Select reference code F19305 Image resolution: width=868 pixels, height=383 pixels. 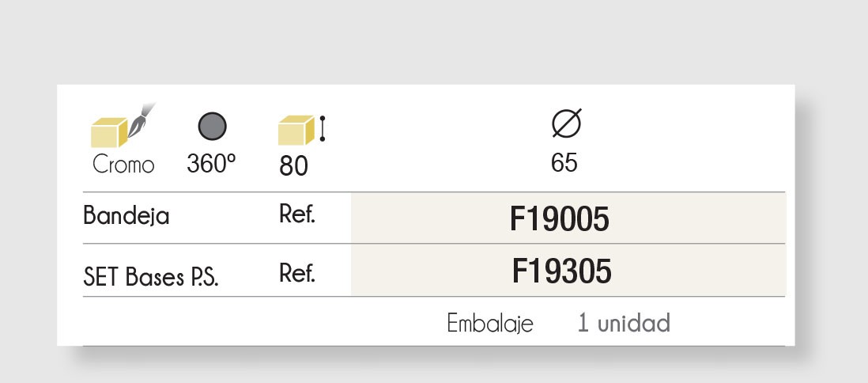tap(562, 271)
